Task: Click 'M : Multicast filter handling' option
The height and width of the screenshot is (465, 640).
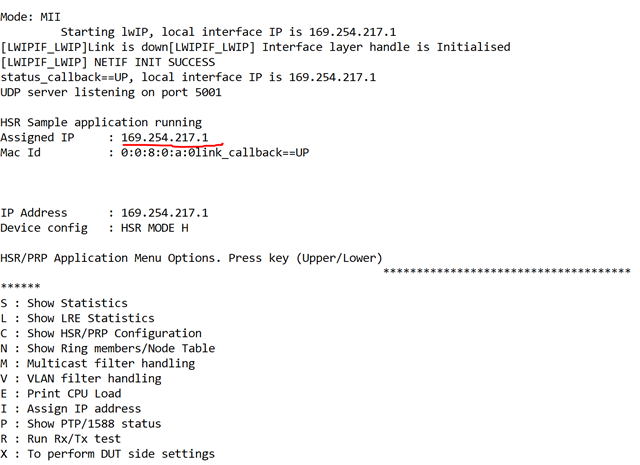Action: coord(98,363)
